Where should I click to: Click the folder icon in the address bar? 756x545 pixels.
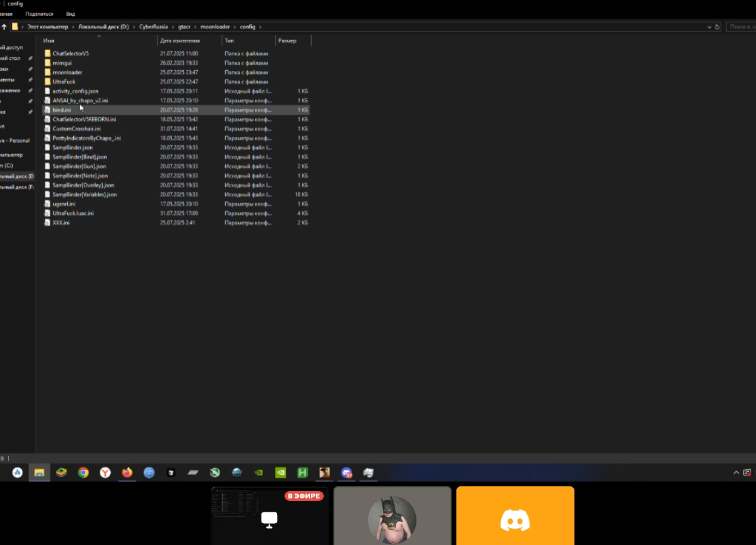[15, 27]
